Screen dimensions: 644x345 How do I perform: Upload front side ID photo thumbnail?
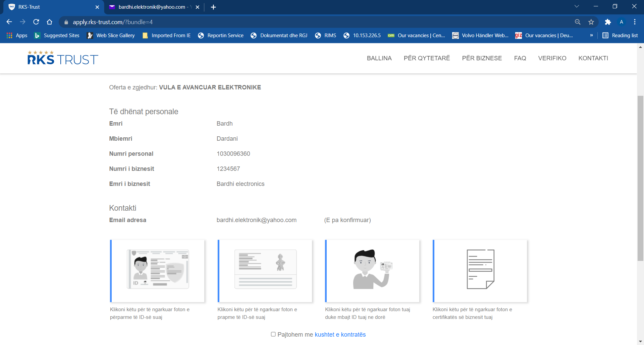point(157,271)
